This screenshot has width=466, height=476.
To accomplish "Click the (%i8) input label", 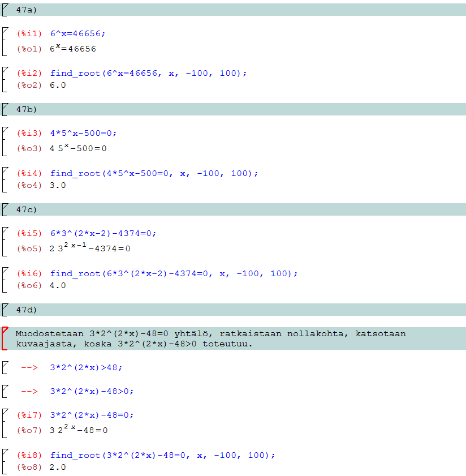I will [29, 456].
